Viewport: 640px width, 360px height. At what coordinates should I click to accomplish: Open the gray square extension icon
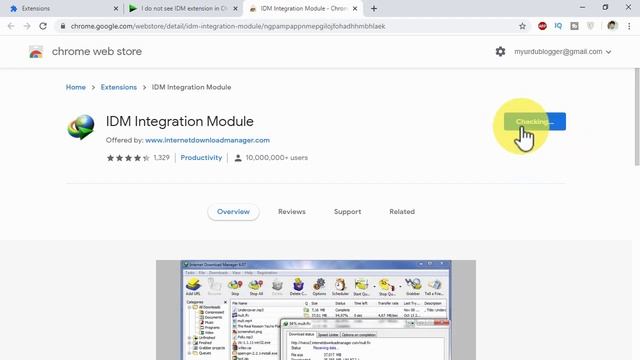pyautogui.click(x=574, y=26)
